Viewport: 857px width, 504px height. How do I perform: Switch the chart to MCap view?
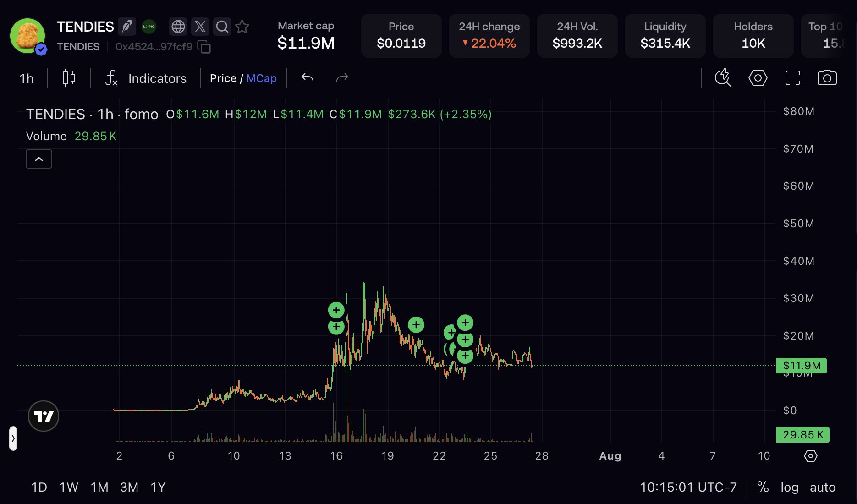coord(261,78)
